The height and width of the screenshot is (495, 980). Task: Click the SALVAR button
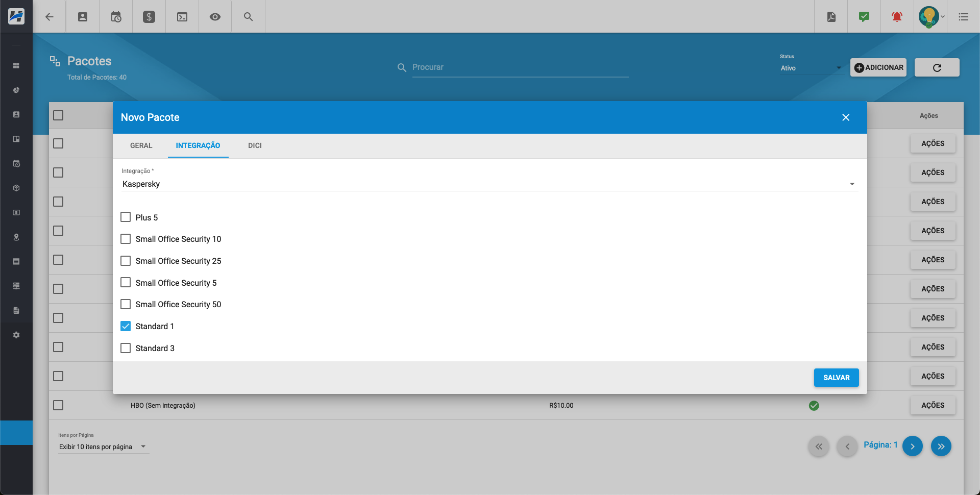(x=836, y=378)
